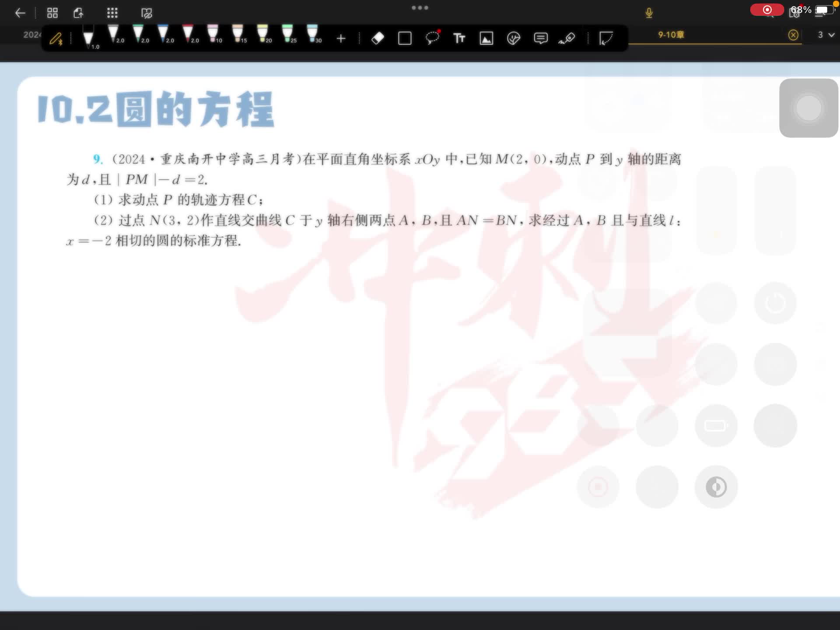840x630 pixels.
Task: Expand the three-dot multitasking menu
Action: [420, 8]
